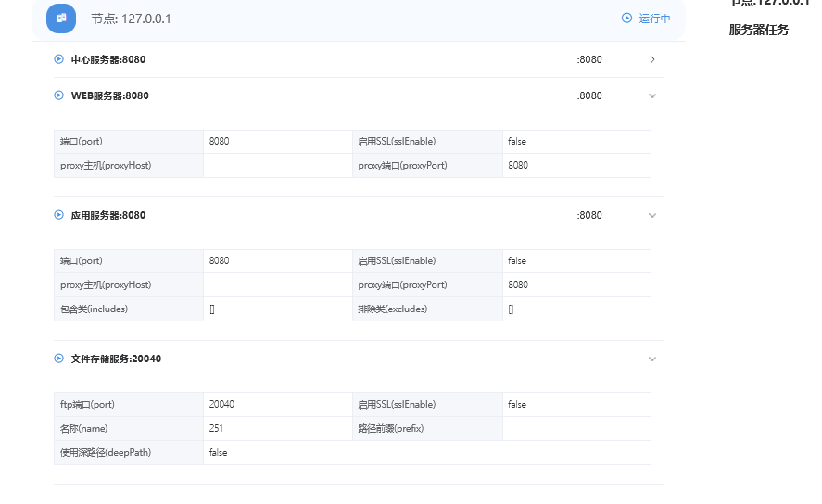The width and height of the screenshot is (822, 504).
Task: Click the 排除类(excludes) value cell
Action: (x=576, y=309)
